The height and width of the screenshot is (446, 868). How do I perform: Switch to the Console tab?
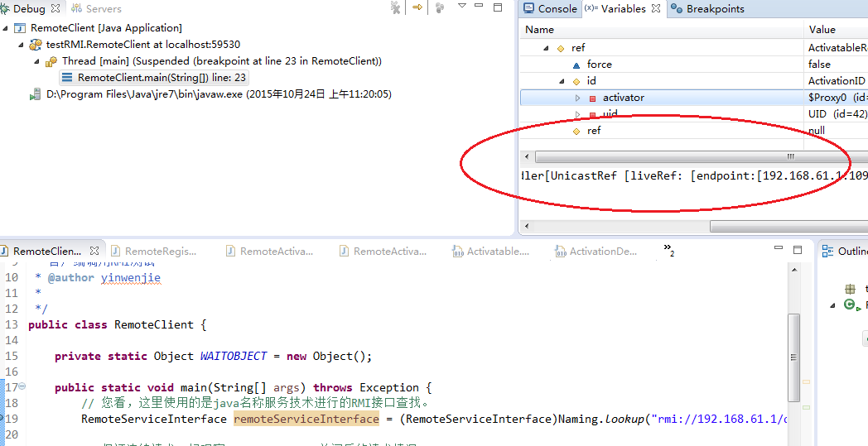(x=550, y=9)
